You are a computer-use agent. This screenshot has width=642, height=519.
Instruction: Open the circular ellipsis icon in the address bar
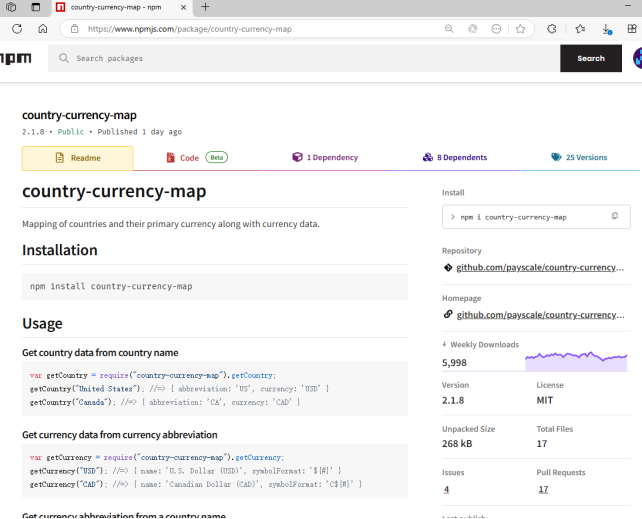pos(496,29)
